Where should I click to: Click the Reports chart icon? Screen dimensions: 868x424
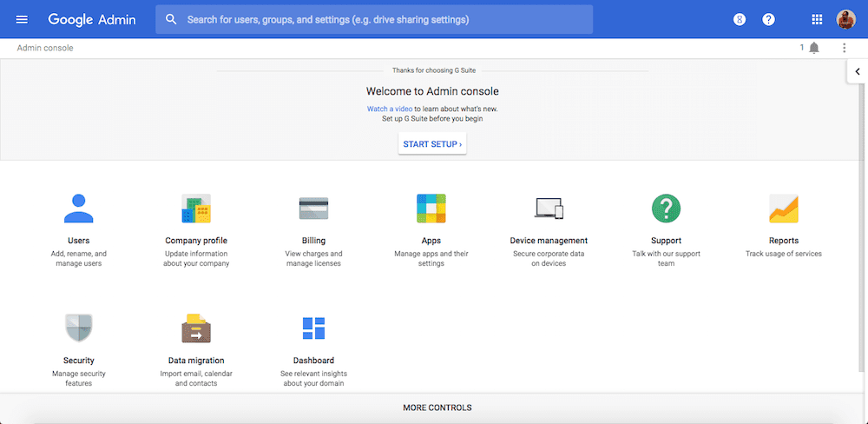(x=783, y=209)
